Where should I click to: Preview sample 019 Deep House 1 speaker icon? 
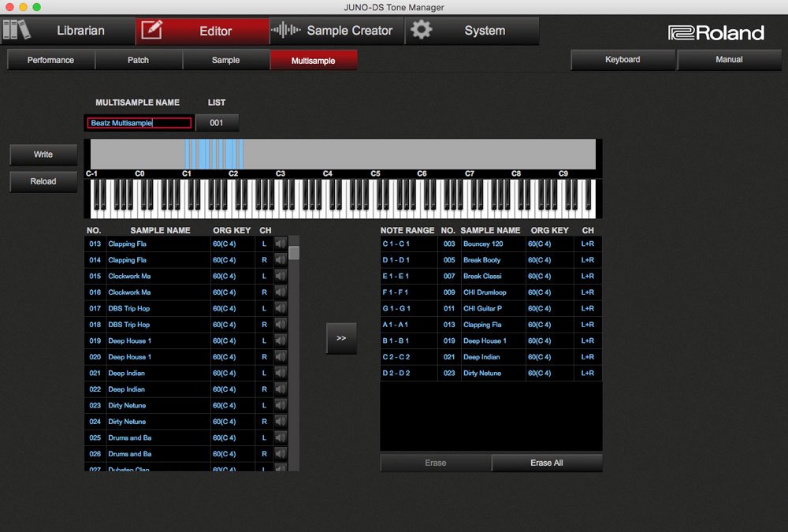tap(281, 340)
